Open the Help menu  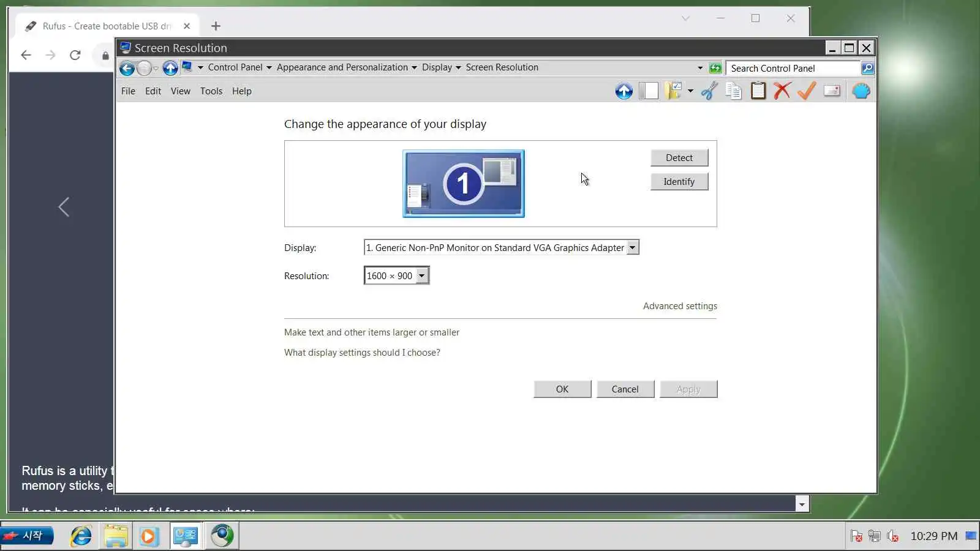click(x=242, y=91)
